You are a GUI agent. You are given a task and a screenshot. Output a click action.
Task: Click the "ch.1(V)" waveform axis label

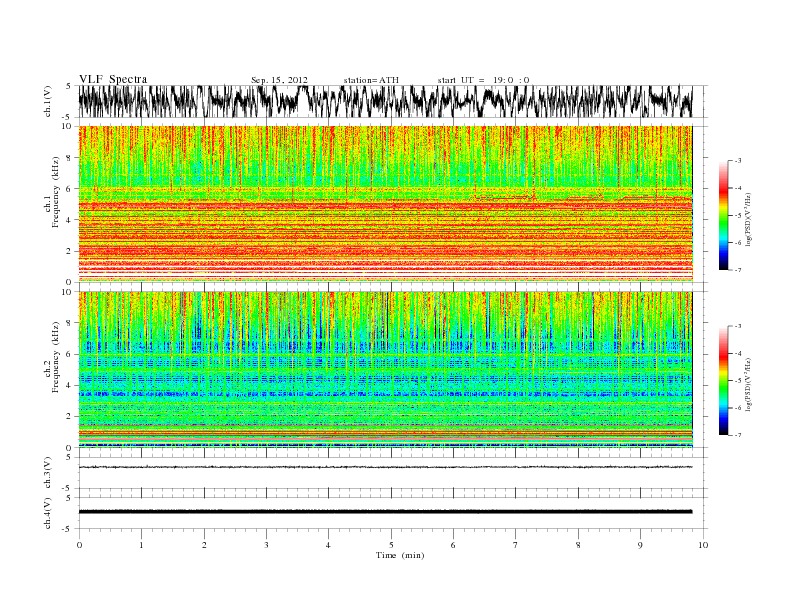pyautogui.click(x=48, y=101)
